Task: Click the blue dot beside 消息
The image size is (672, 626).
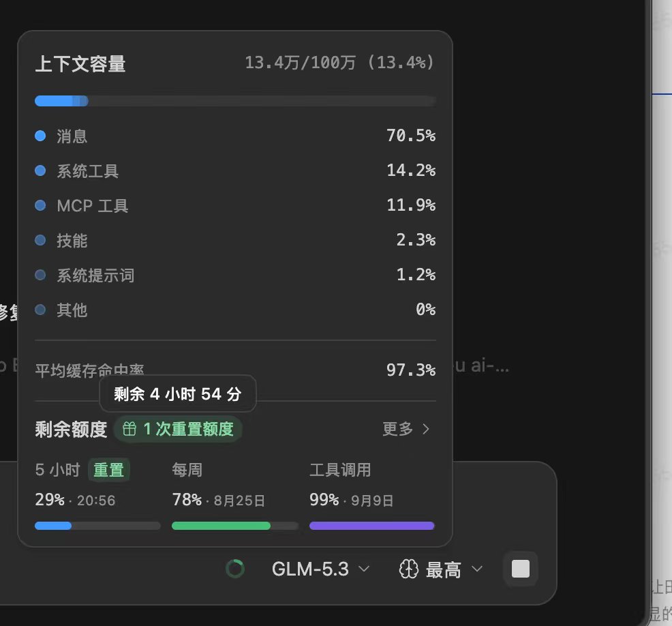Action: [x=40, y=136]
